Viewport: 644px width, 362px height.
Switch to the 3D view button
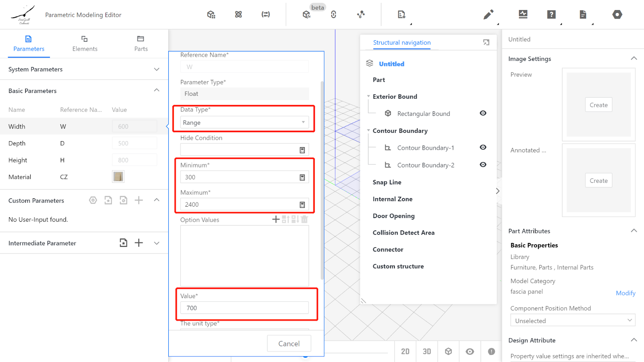click(x=427, y=352)
